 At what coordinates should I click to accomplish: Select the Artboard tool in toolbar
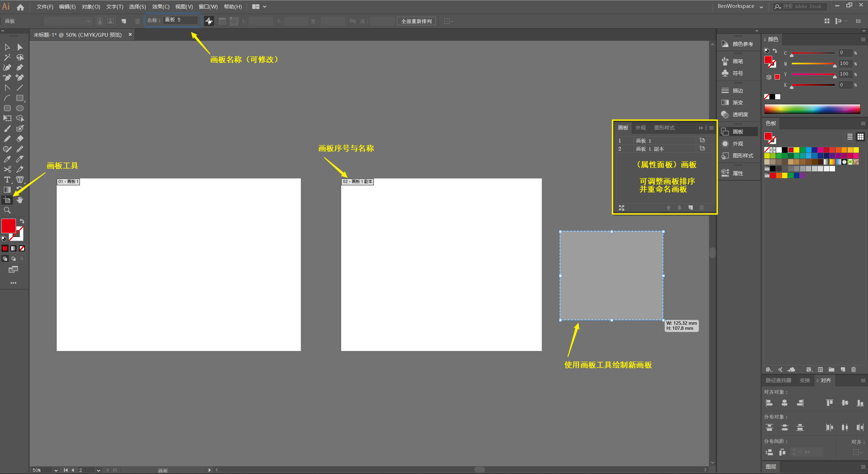coord(7,200)
